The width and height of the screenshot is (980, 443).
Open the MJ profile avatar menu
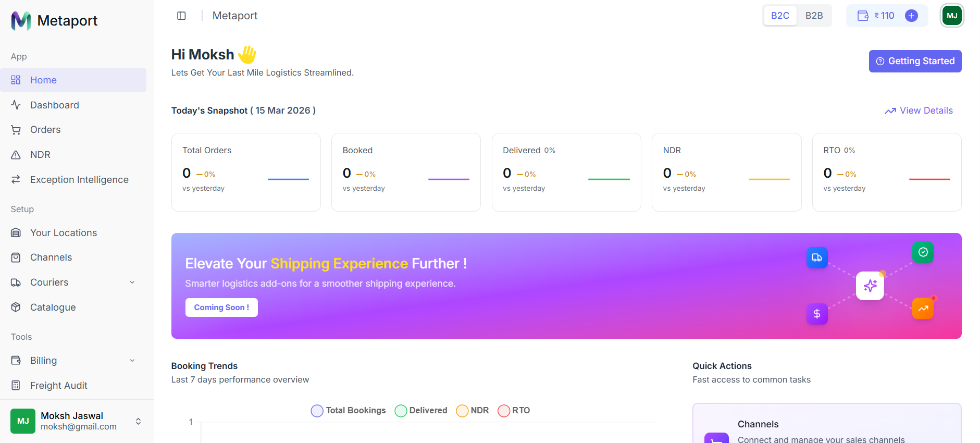coord(952,16)
